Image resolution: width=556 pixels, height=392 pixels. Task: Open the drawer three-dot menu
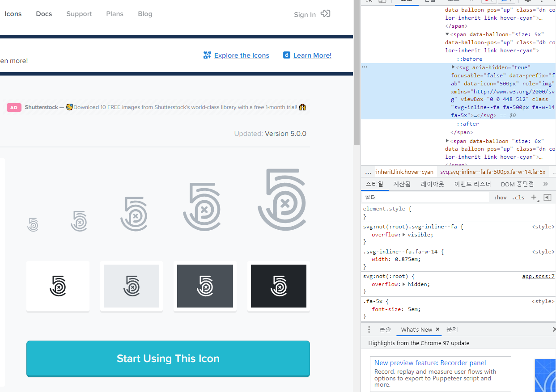(369, 329)
